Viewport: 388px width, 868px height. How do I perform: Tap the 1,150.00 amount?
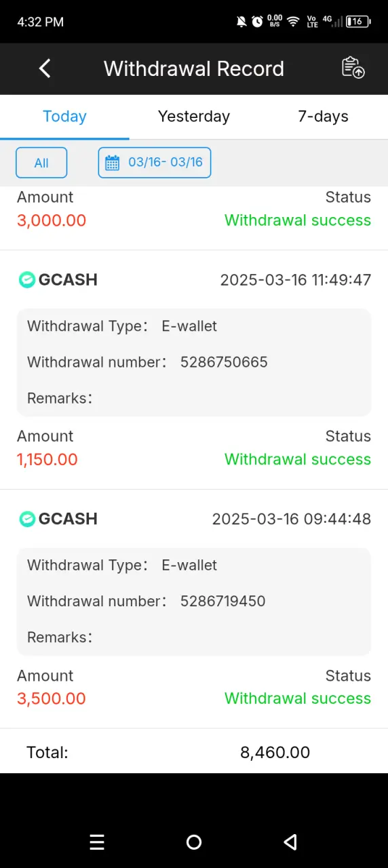[x=47, y=459]
